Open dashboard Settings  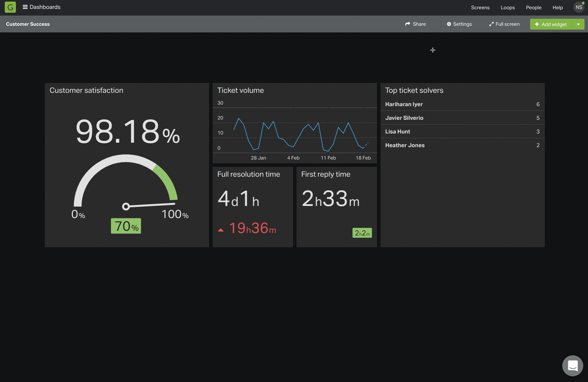[x=459, y=24]
